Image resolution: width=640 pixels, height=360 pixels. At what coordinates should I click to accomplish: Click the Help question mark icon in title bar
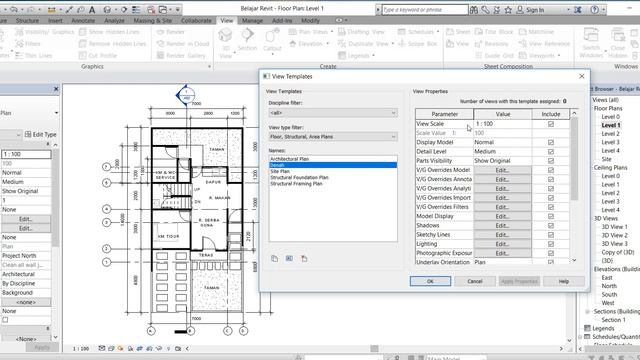tap(595, 9)
